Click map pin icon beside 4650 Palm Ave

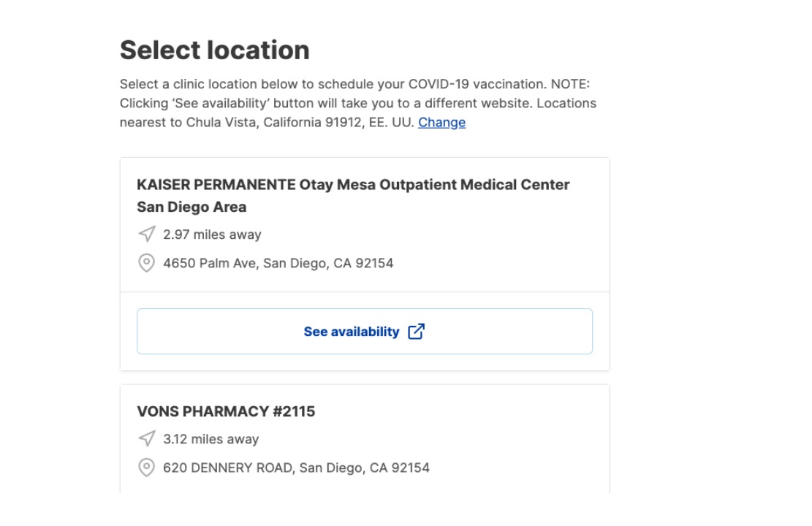coord(147,263)
